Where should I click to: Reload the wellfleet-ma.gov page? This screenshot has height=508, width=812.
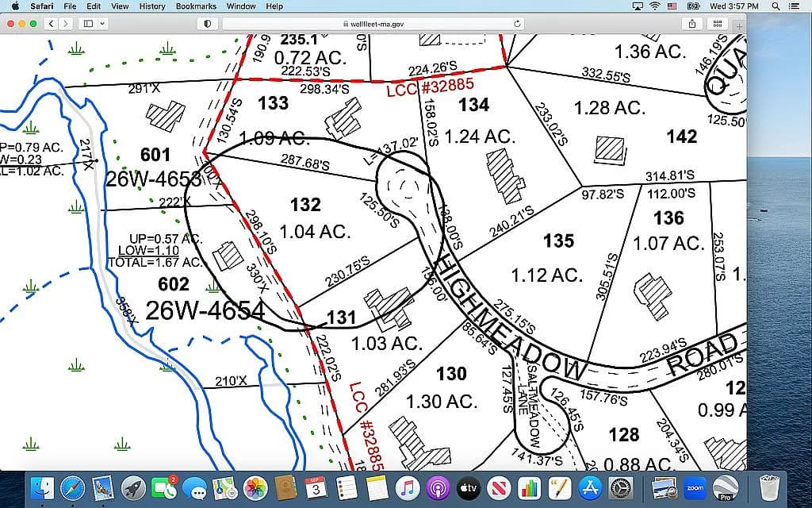click(x=518, y=24)
